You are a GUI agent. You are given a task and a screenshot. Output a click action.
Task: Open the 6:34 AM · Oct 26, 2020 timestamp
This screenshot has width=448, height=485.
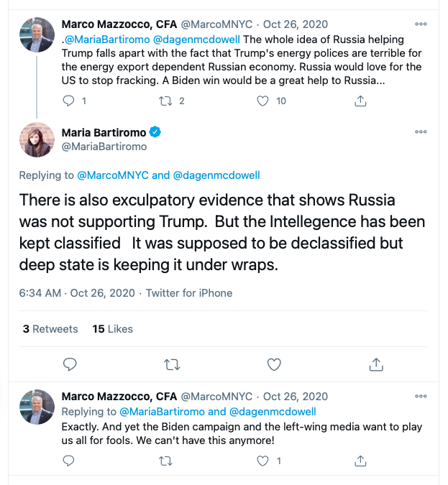[x=78, y=293]
